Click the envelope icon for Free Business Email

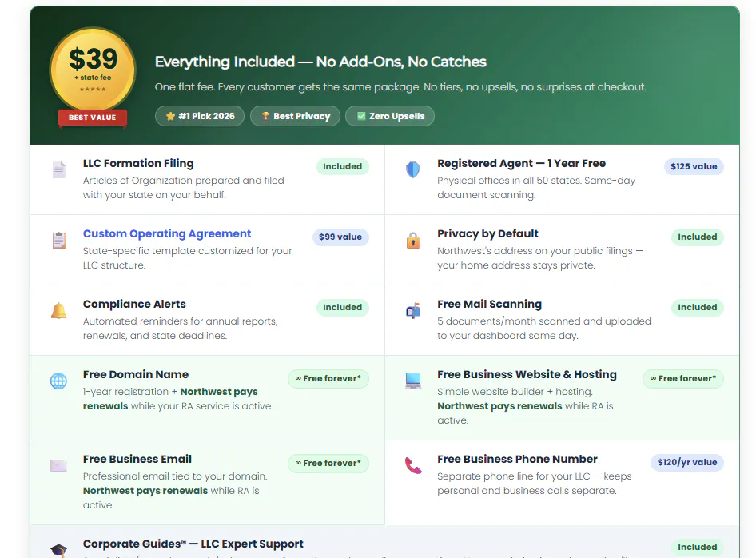(x=59, y=465)
